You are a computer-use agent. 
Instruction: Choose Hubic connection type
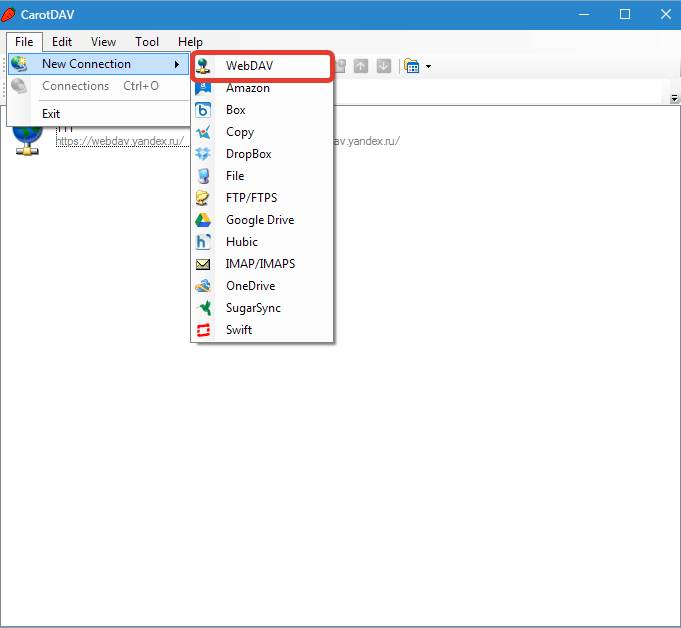(x=262, y=242)
